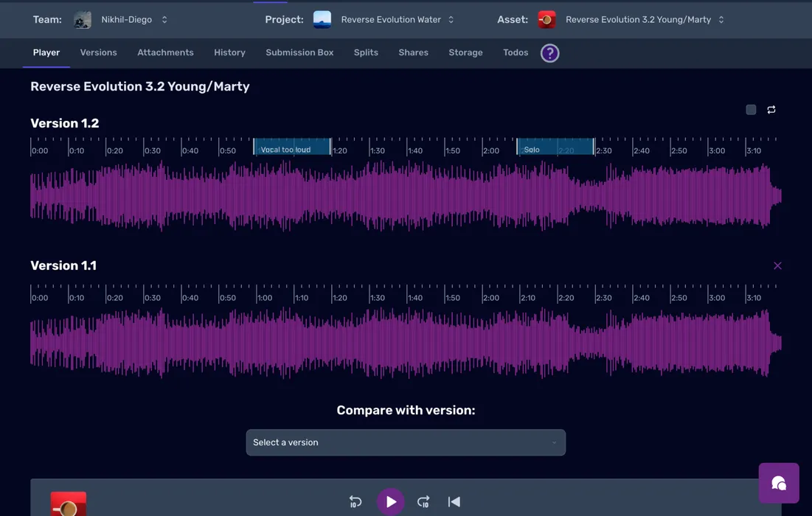This screenshot has height=516, width=812.
Task: Go to the Submission Box tab
Action: pos(299,53)
